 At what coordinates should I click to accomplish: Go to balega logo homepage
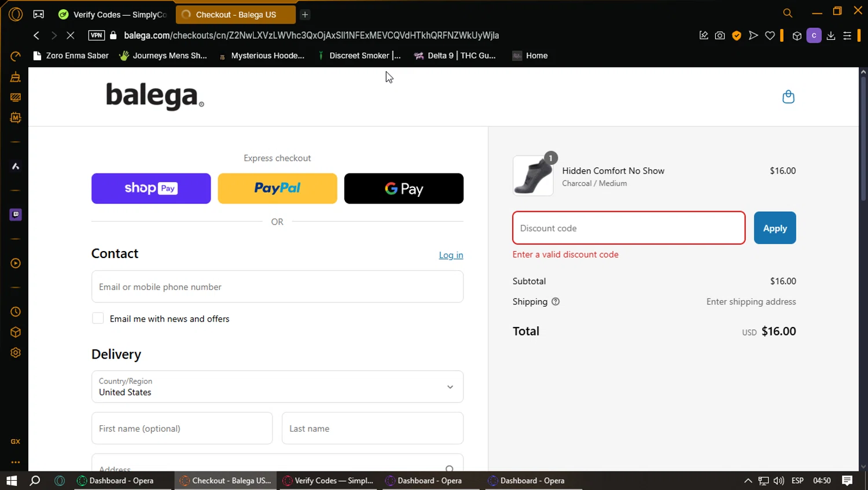click(155, 96)
